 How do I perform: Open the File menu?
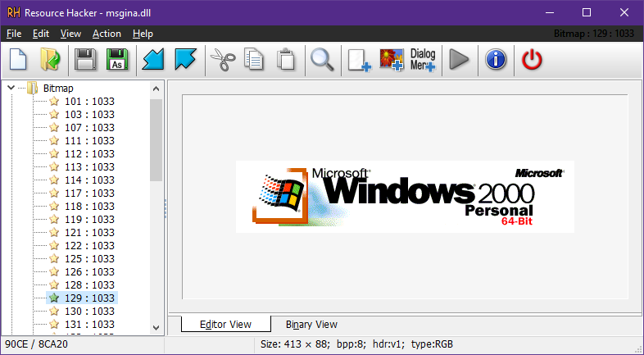pos(14,34)
